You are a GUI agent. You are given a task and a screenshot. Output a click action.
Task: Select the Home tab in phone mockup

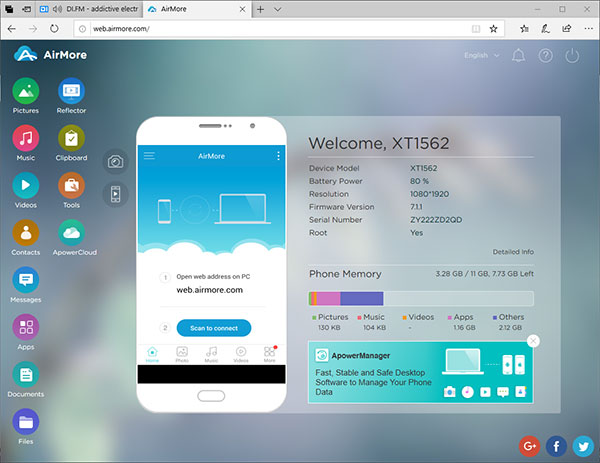[x=152, y=355]
